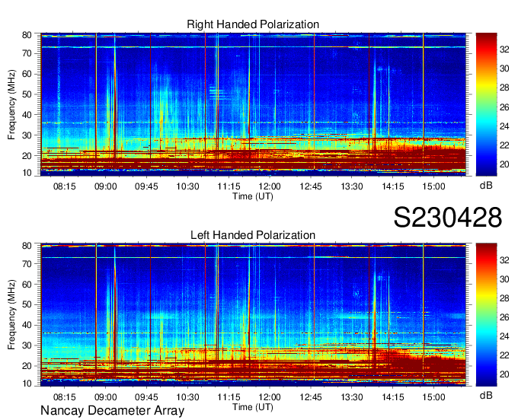Click the 30 dB tick on the bottom colorbar

504,279
